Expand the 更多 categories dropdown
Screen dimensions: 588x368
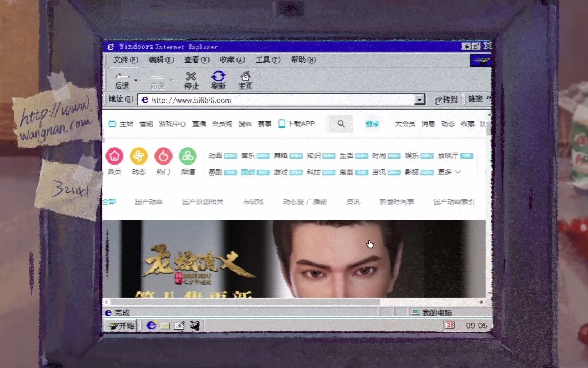(x=449, y=172)
